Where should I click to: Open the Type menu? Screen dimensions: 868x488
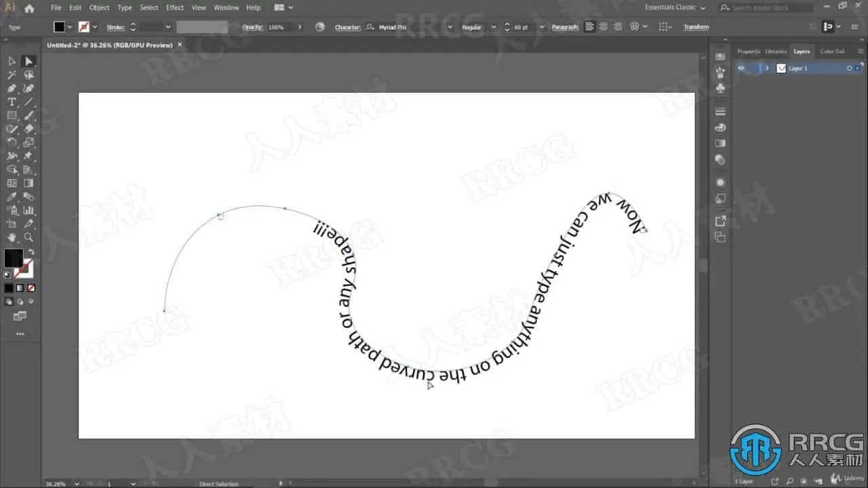[125, 7]
